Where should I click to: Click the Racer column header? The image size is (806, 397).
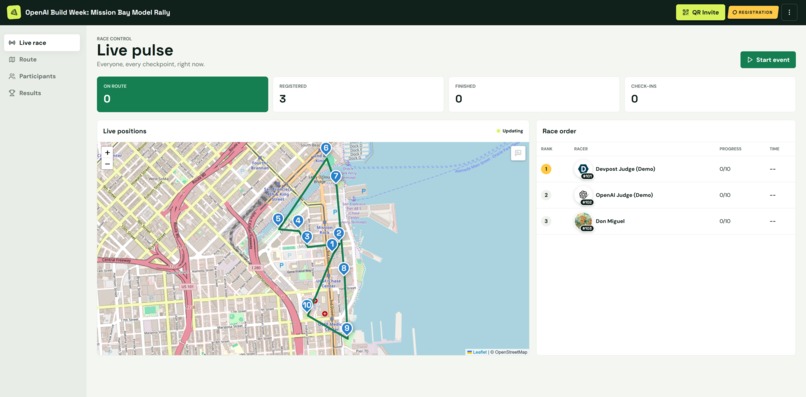(x=581, y=149)
